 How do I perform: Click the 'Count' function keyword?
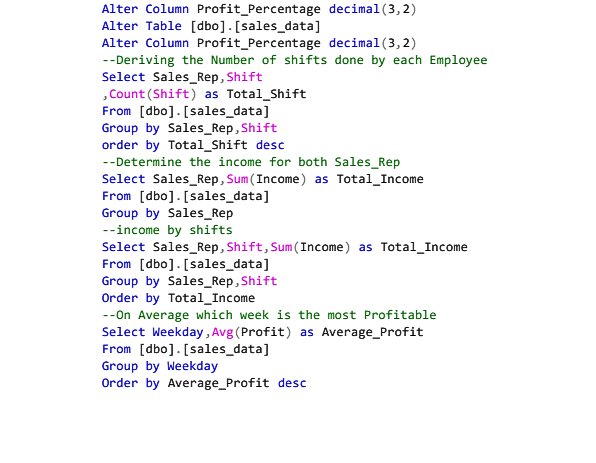(127, 94)
